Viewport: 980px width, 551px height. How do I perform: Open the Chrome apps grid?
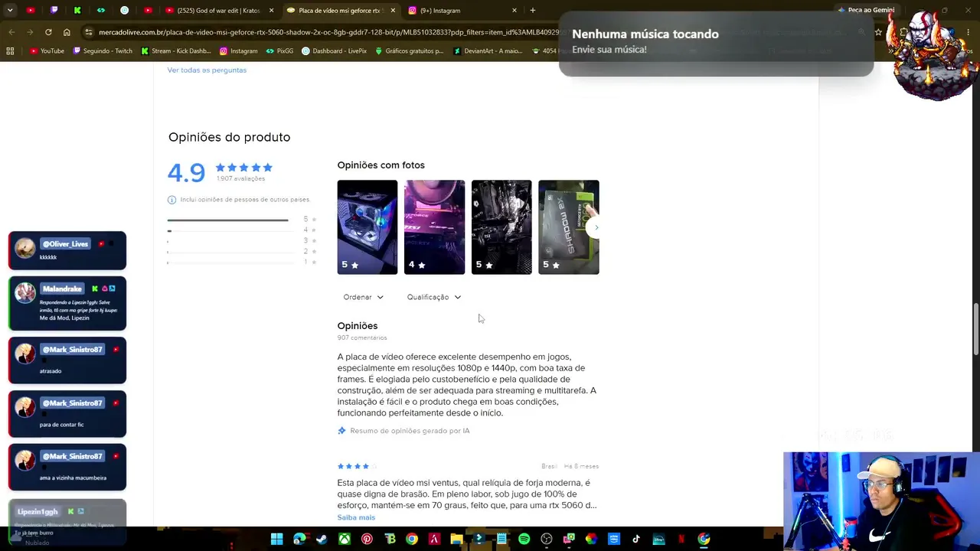pos(10,51)
